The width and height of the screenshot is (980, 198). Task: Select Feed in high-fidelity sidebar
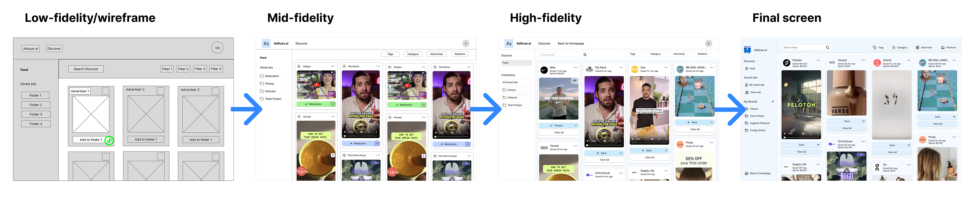(x=516, y=63)
